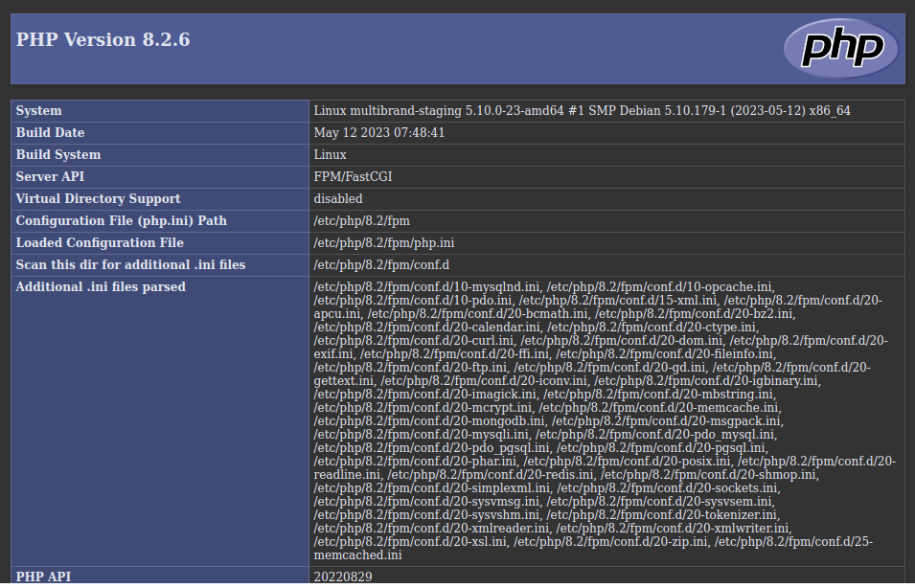Select the Build System label
Viewport: 915px width, 588px height.
coord(58,155)
